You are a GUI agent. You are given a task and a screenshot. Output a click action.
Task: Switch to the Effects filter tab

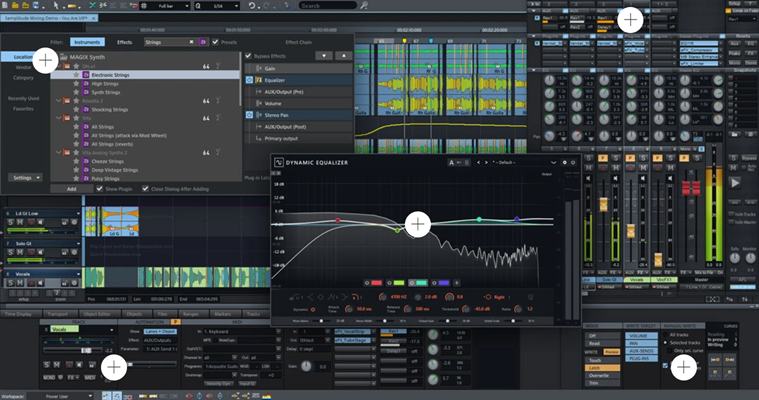(124, 42)
